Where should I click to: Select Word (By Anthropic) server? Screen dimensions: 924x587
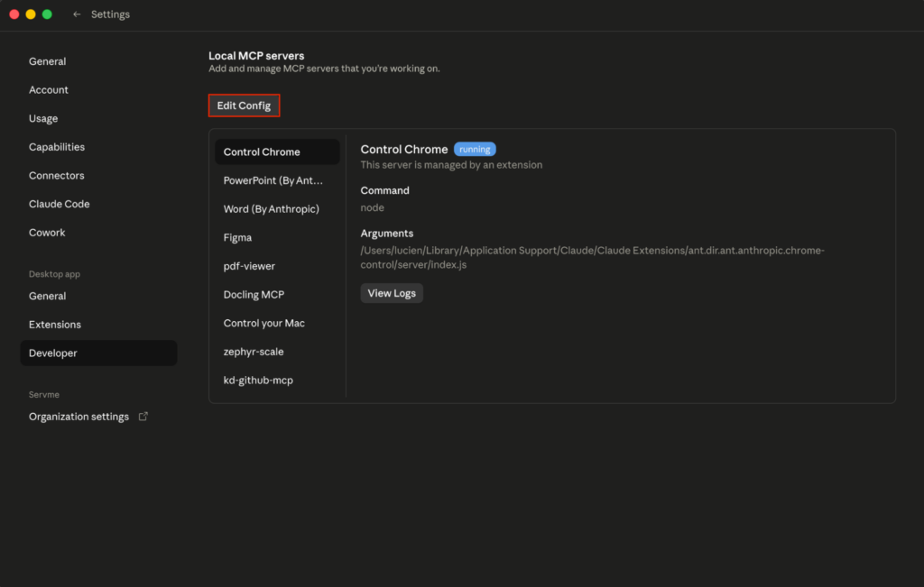[x=277, y=209]
